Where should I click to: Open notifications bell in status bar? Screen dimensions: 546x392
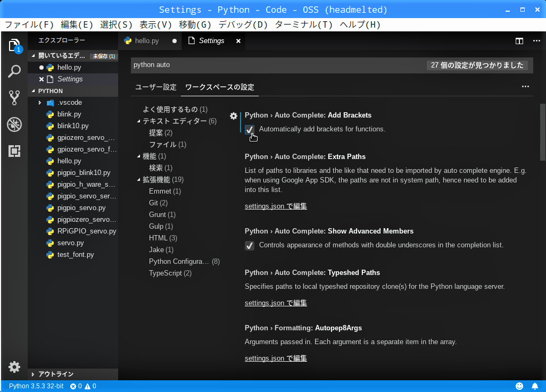pyautogui.click(x=535, y=386)
